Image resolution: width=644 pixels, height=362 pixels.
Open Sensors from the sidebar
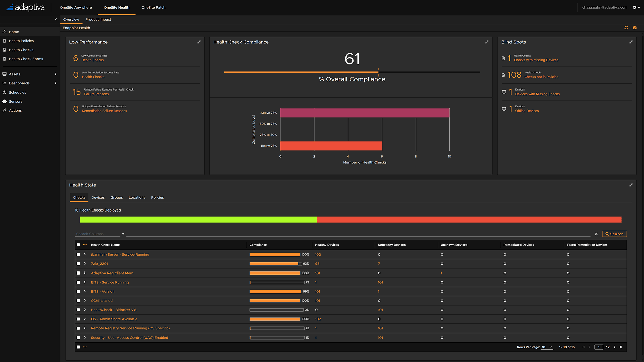pyautogui.click(x=15, y=101)
